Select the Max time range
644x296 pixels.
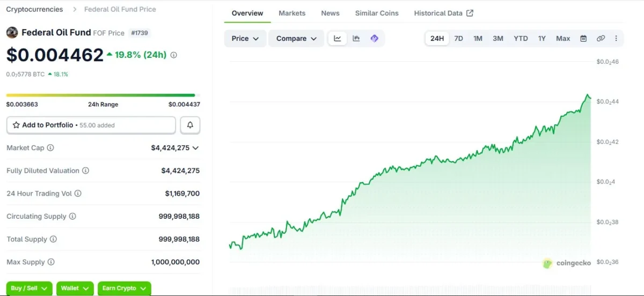click(x=563, y=39)
